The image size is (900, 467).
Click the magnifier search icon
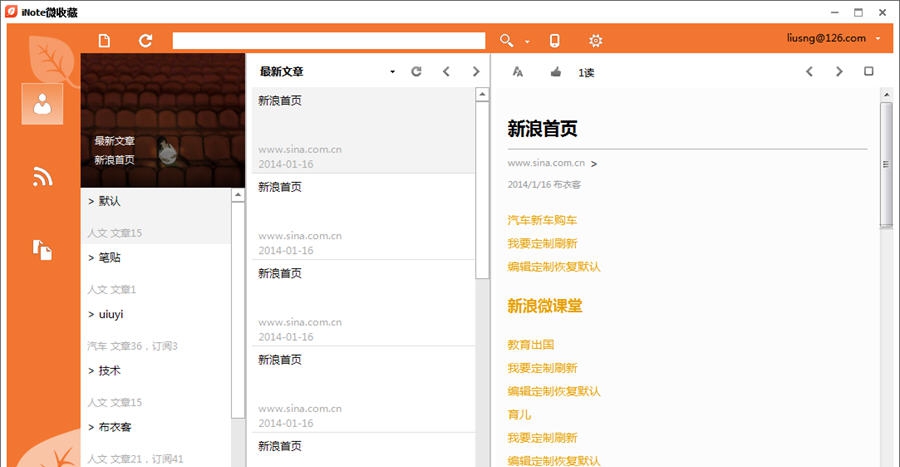pyautogui.click(x=507, y=40)
